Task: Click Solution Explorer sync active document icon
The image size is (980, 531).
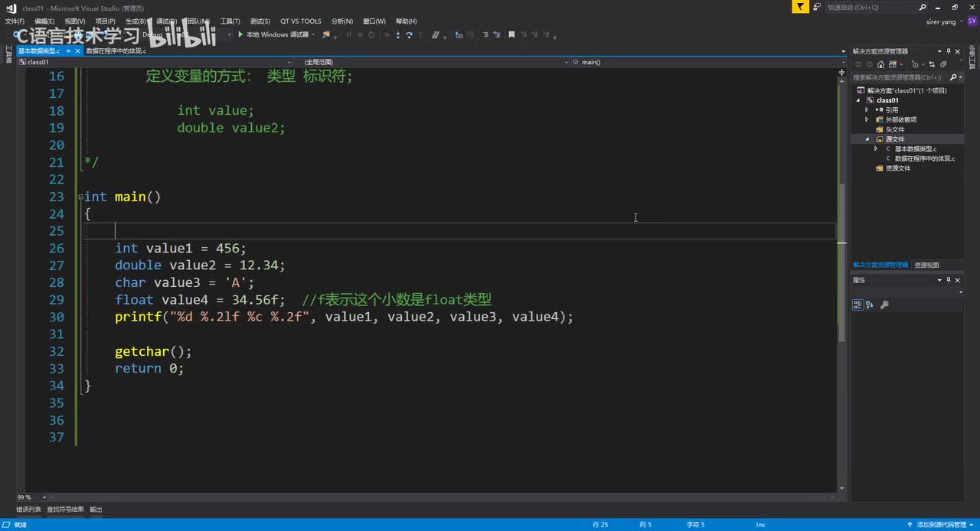Action: pyautogui.click(x=932, y=64)
